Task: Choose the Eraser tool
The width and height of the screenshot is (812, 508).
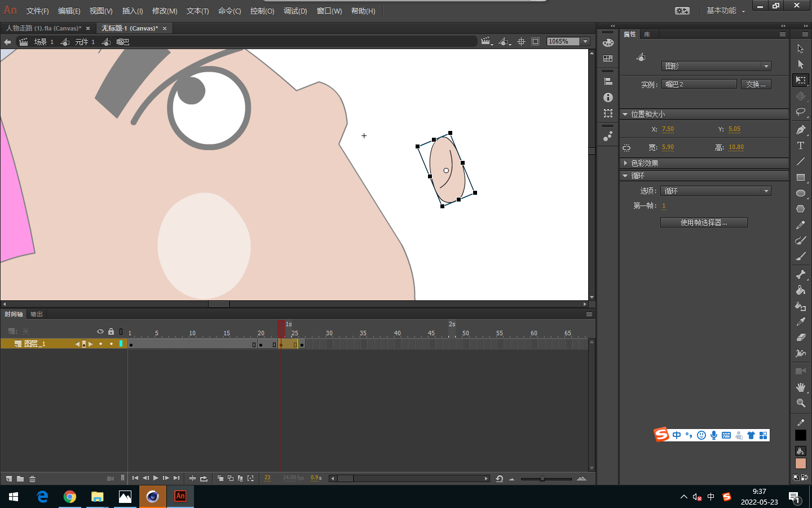Action: [x=800, y=338]
